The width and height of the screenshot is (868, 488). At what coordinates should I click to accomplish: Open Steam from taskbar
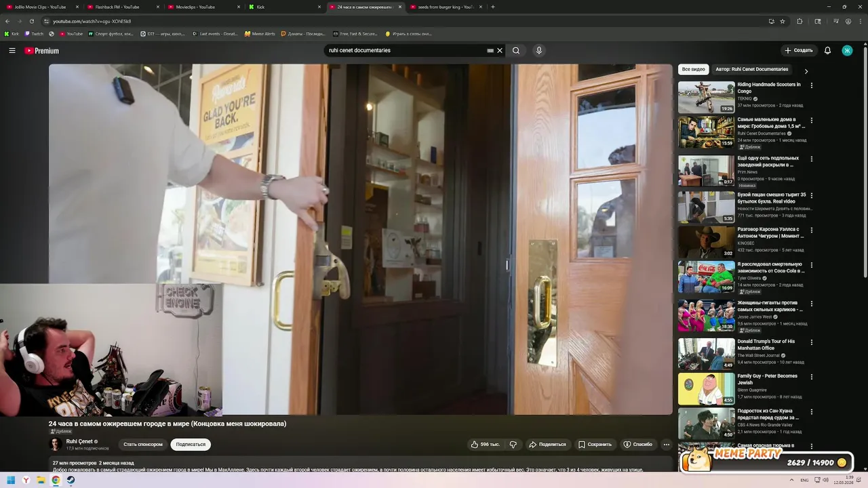click(71, 481)
